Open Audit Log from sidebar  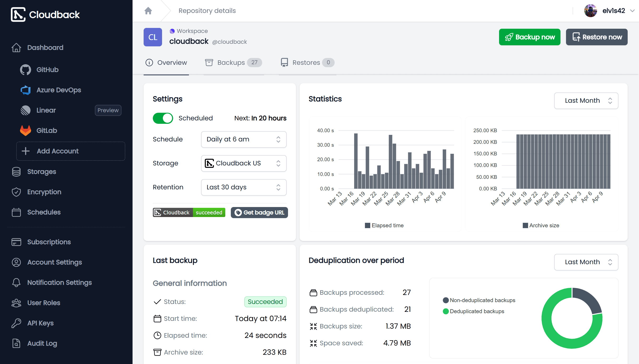pos(42,343)
